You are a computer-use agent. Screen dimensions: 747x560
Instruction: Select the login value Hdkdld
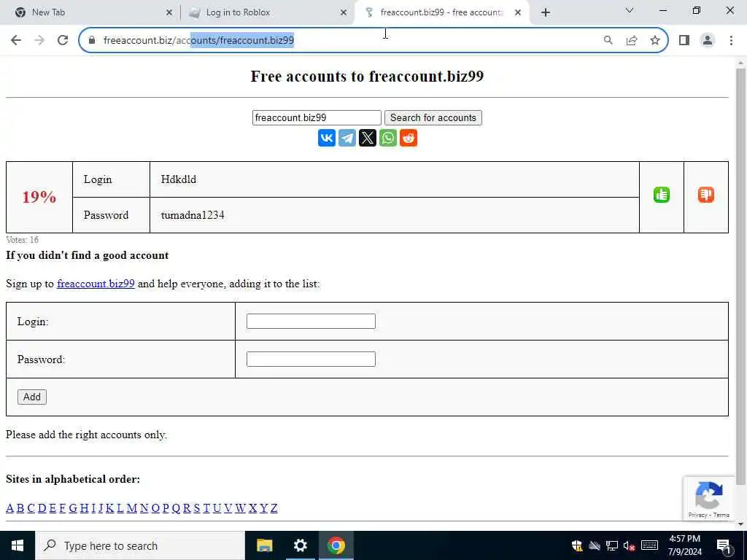tap(179, 179)
